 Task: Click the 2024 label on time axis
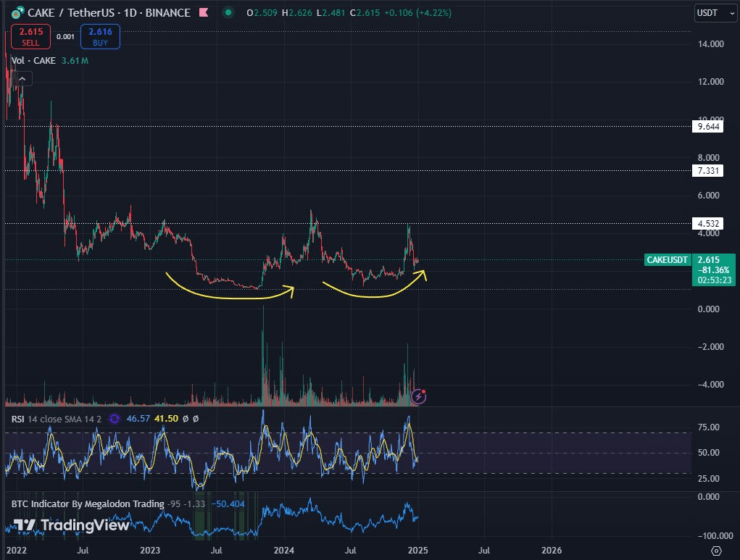tap(284, 550)
